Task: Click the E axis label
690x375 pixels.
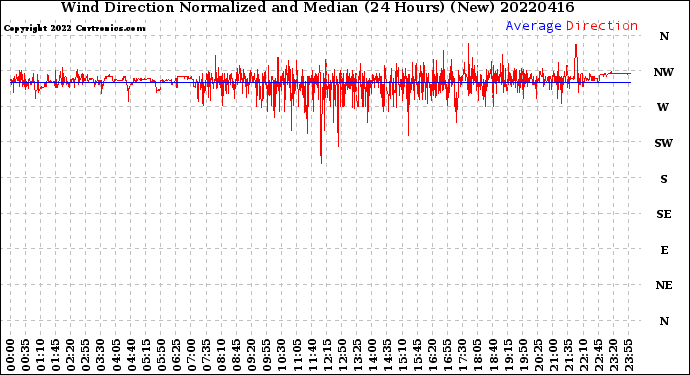Action: pyautogui.click(x=664, y=250)
